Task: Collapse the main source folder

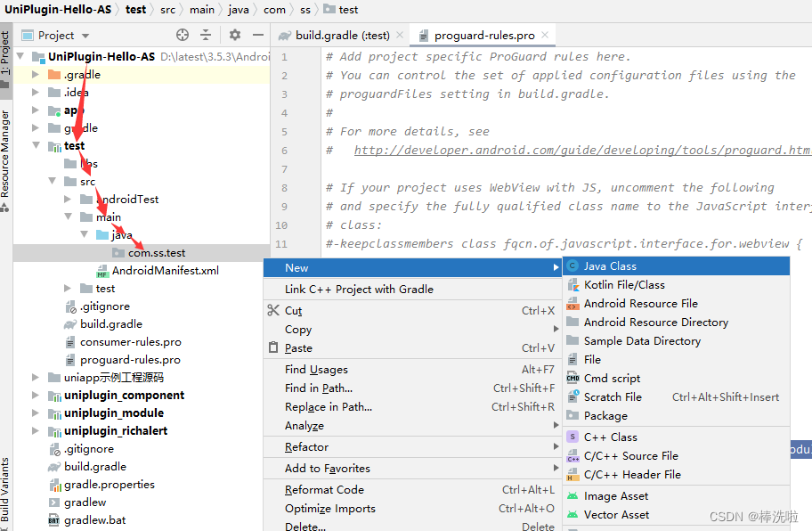Action: (69, 217)
